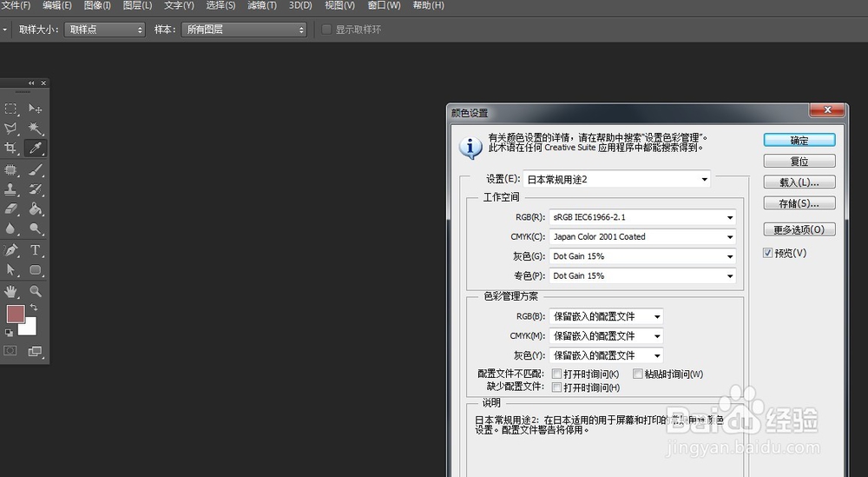This screenshot has height=477, width=868.
Task: Select the Eyedropper tool
Action: [x=35, y=148]
